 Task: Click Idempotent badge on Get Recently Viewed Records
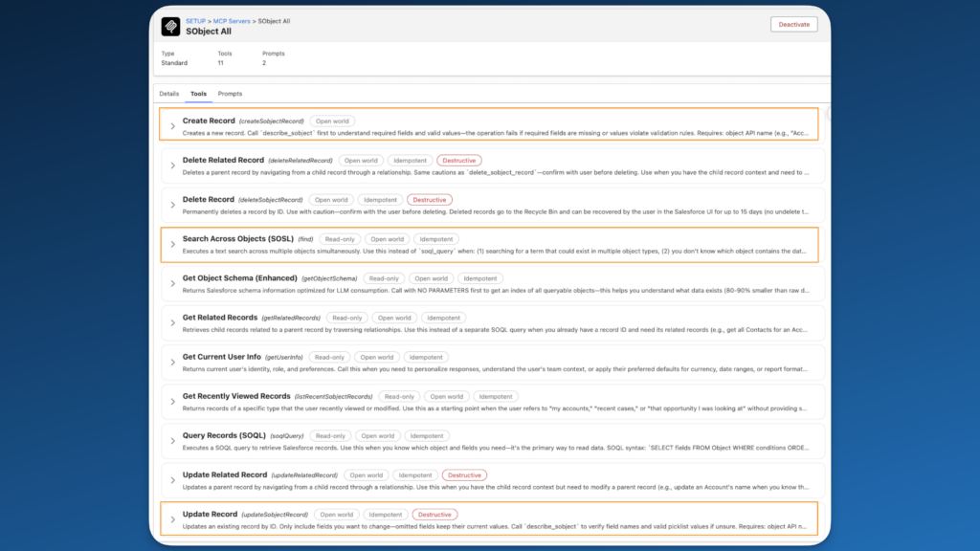tap(496, 397)
